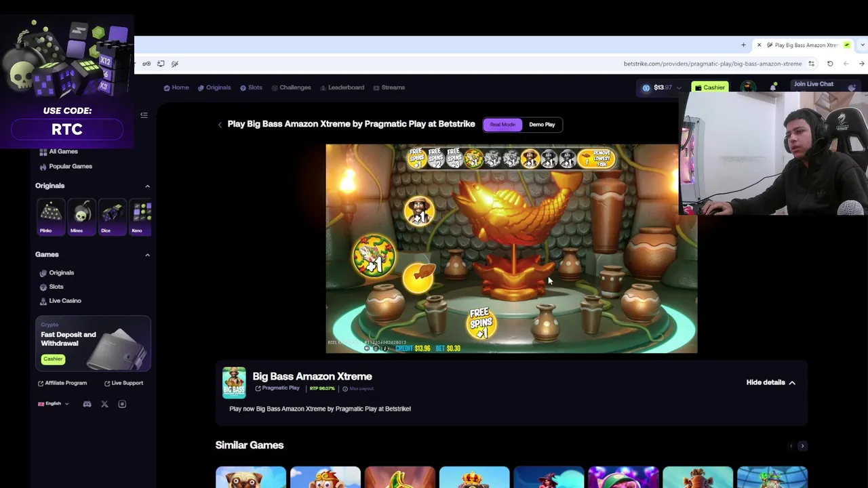The height and width of the screenshot is (488, 868).
Task: Open the Mines original game tile
Action: point(81,216)
